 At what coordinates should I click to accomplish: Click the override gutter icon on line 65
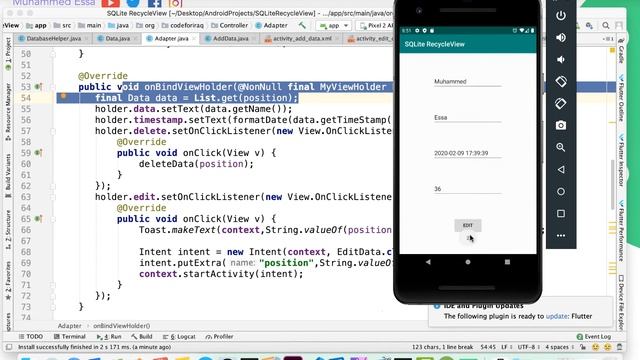(38, 219)
